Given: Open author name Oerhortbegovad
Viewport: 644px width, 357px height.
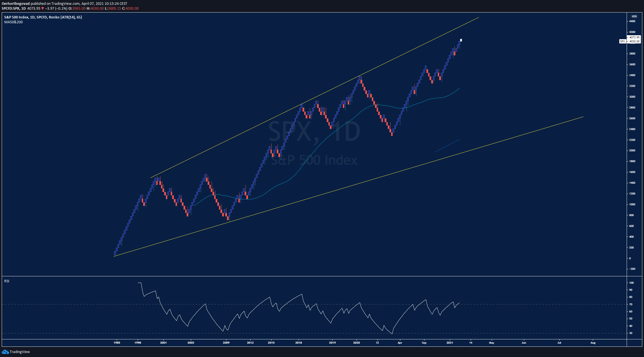Looking at the screenshot, I should pos(16,4).
